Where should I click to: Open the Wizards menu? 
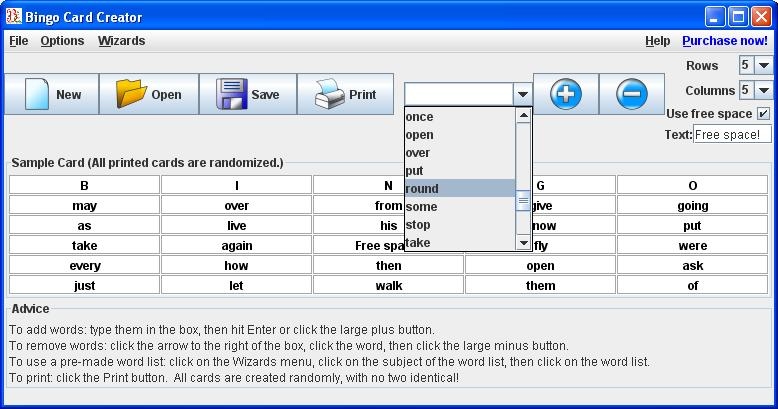click(122, 41)
